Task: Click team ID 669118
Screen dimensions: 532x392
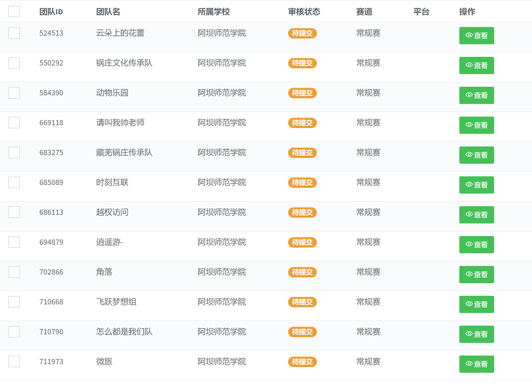Action: pos(51,123)
